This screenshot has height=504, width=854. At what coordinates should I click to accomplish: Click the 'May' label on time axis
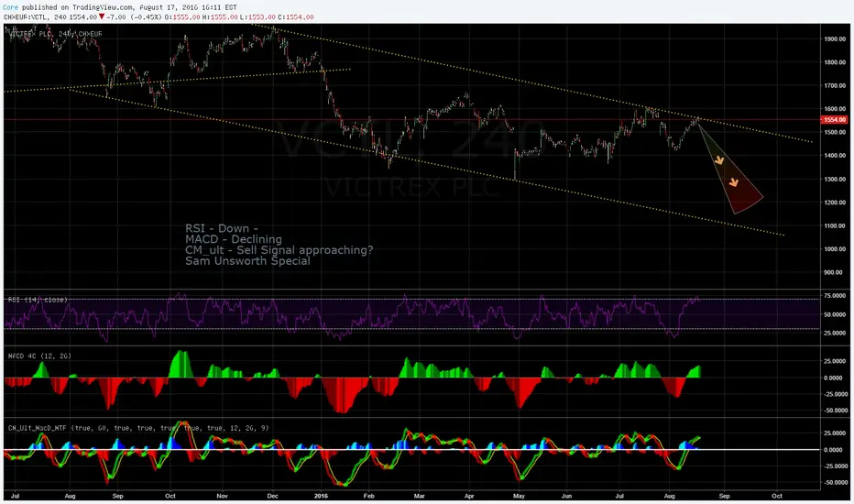pos(519,496)
